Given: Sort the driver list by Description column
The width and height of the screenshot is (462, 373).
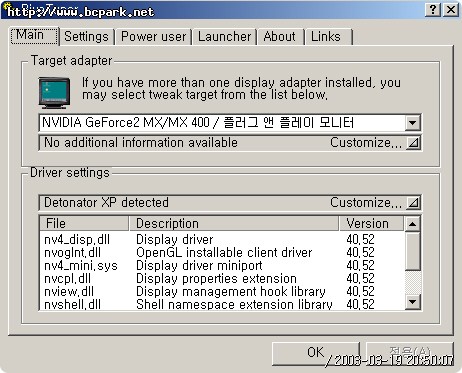Looking at the screenshot, I should tap(234, 223).
